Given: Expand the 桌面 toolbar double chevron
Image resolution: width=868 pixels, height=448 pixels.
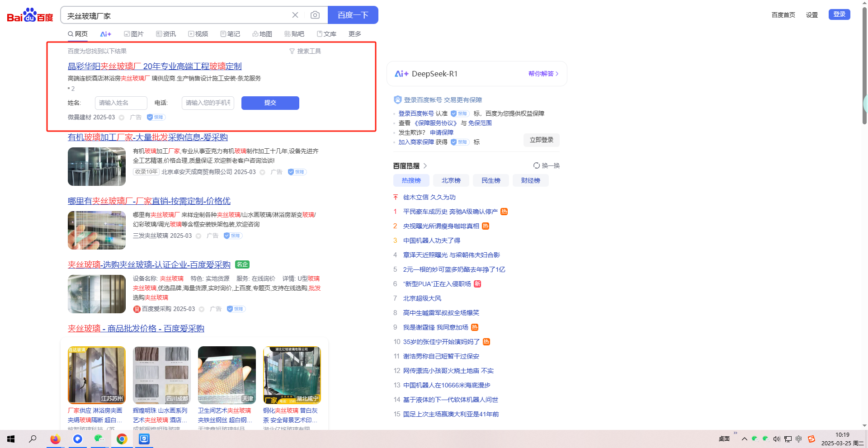Looking at the screenshot, I should point(736,433).
